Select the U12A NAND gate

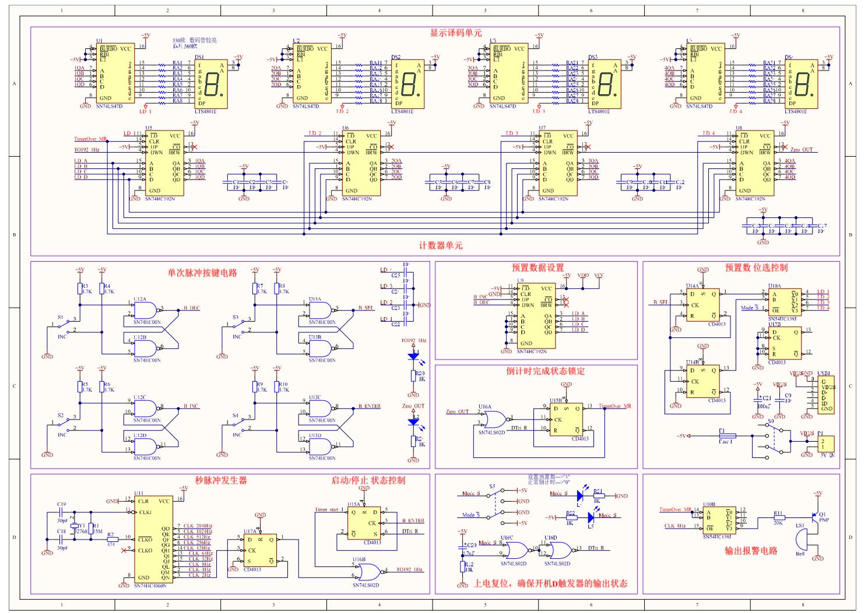tap(146, 309)
